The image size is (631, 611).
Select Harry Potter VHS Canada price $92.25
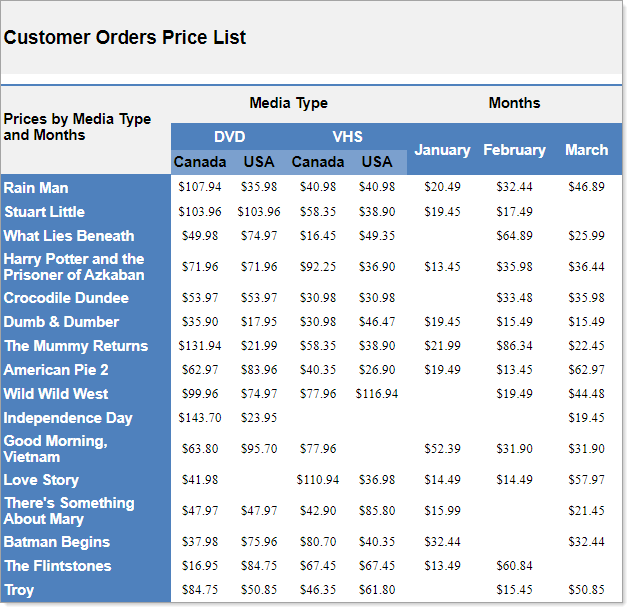tap(318, 267)
